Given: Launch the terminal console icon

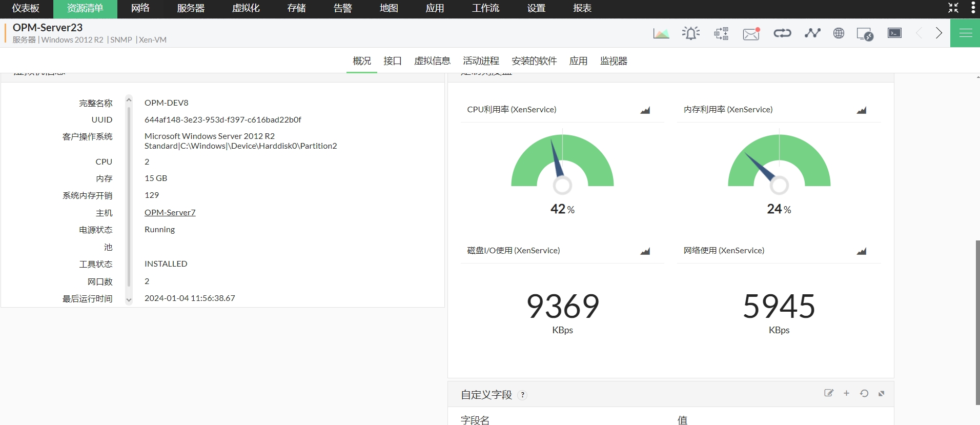Looking at the screenshot, I should tap(894, 33).
